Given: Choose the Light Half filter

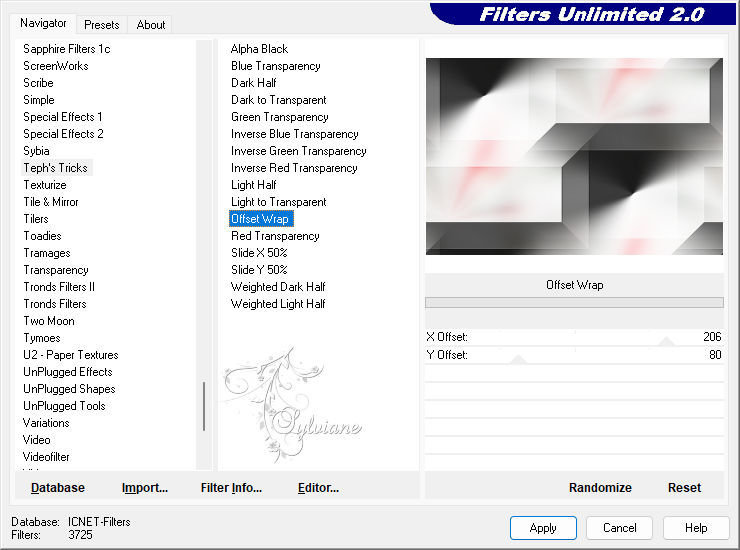Looking at the screenshot, I should point(253,185).
